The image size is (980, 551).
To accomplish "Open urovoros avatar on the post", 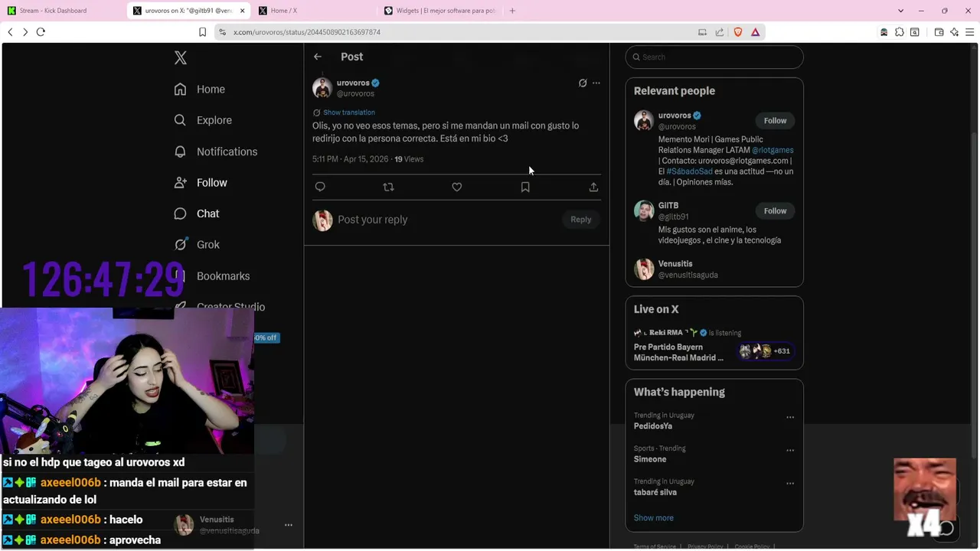I will point(322,88).
